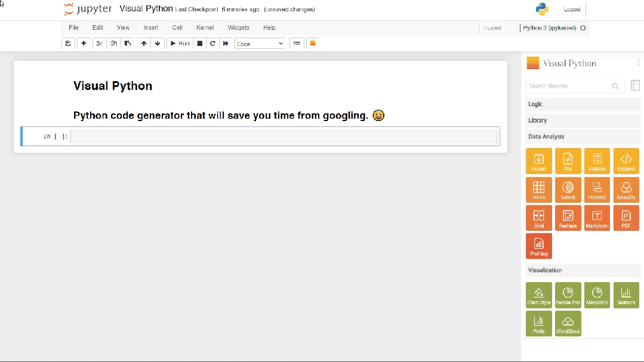This screenshot has width=644, height=362.
Task: Open the PDF tool
Action: 626,218
